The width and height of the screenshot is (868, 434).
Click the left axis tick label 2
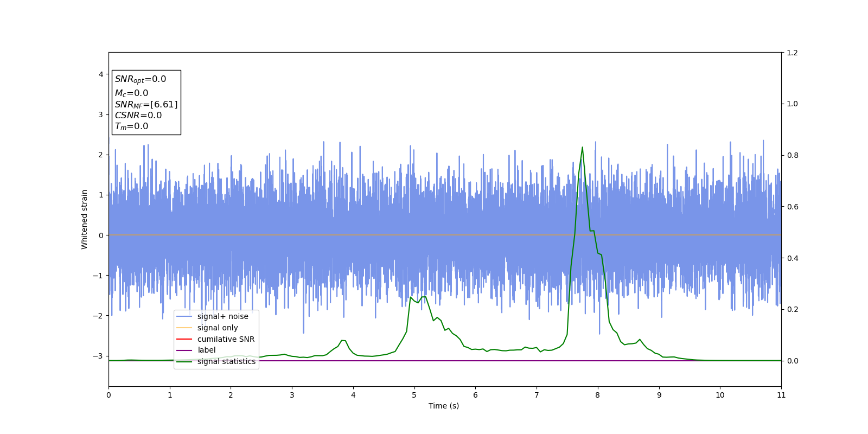click(100, 155)
